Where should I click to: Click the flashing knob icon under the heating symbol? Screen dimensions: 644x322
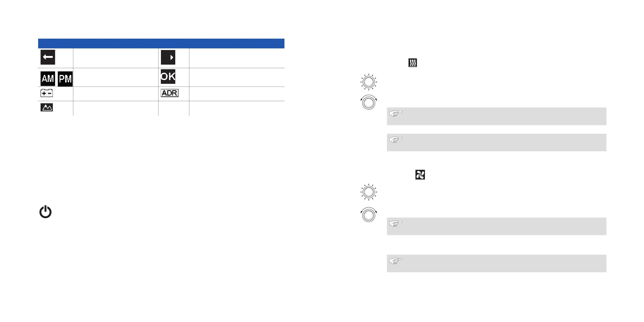(369, 82)
